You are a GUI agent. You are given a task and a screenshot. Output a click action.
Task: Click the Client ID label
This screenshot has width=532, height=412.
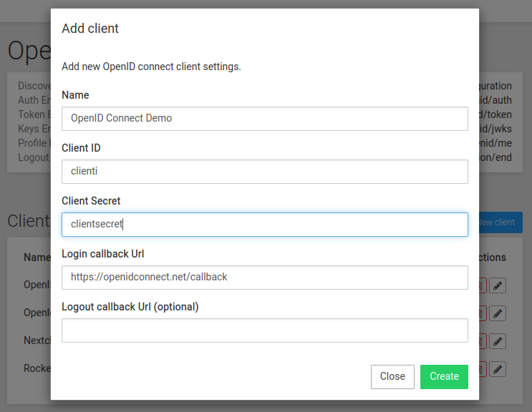point(81,148)
